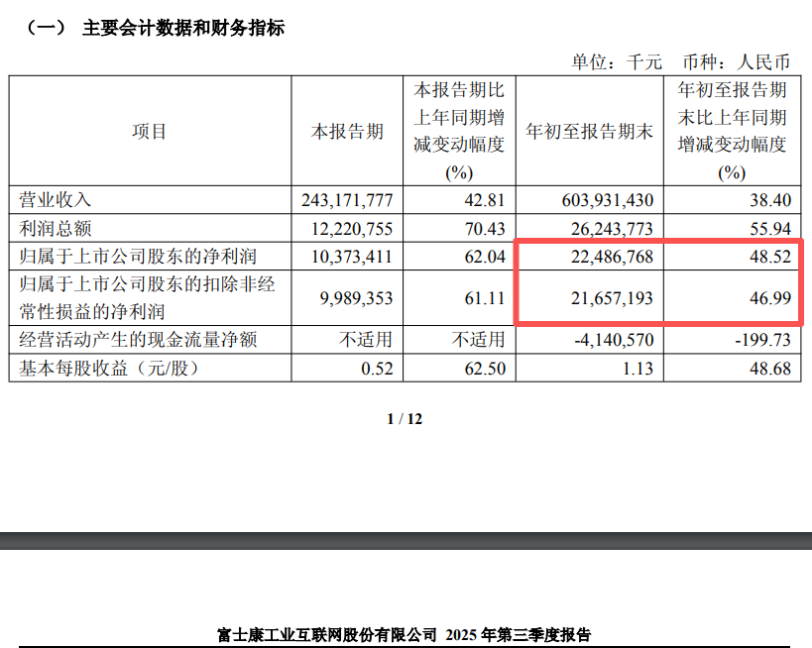Click the 利润总额 row label
Image resolution: width=812 pixels, height=648 pixels.
point(55,228)
